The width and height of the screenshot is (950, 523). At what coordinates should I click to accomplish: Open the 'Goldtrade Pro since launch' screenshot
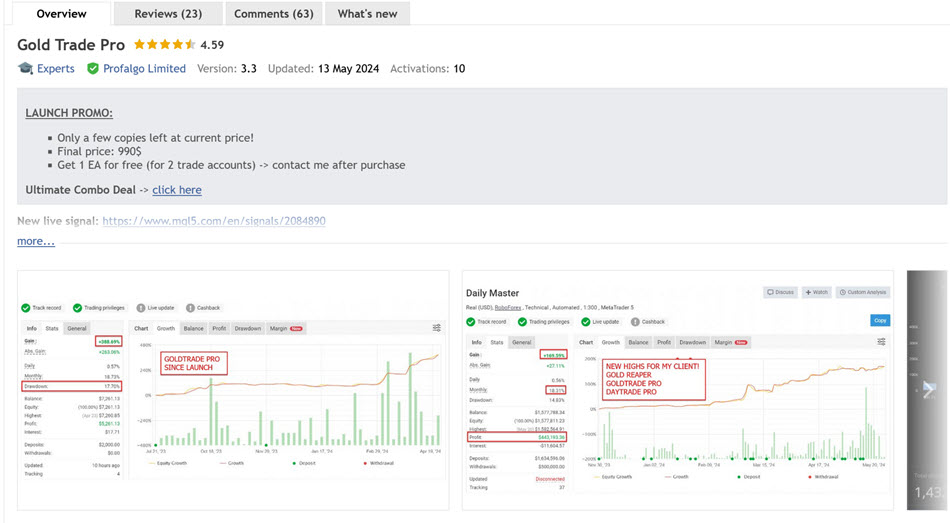pyautogui.click(x=233, y=390)
